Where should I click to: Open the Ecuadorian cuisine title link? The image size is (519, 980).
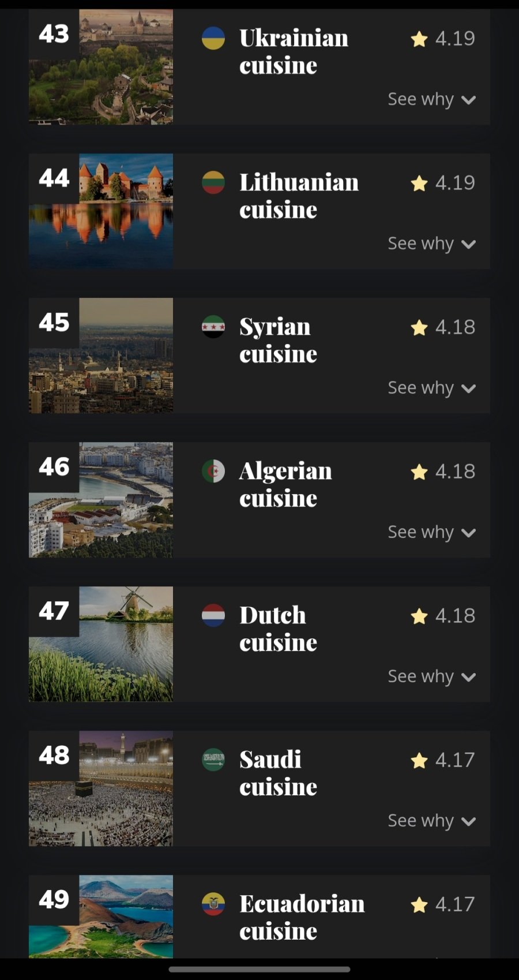click(302, 918)
